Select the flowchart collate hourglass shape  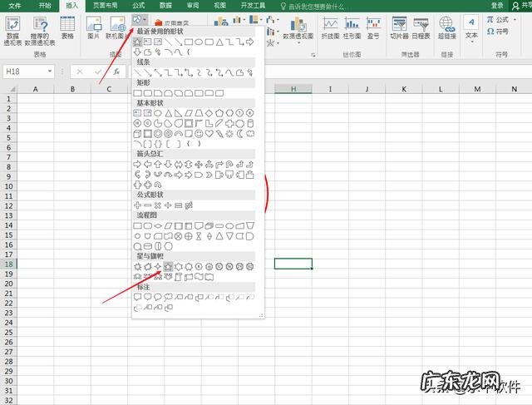(199, 236)
